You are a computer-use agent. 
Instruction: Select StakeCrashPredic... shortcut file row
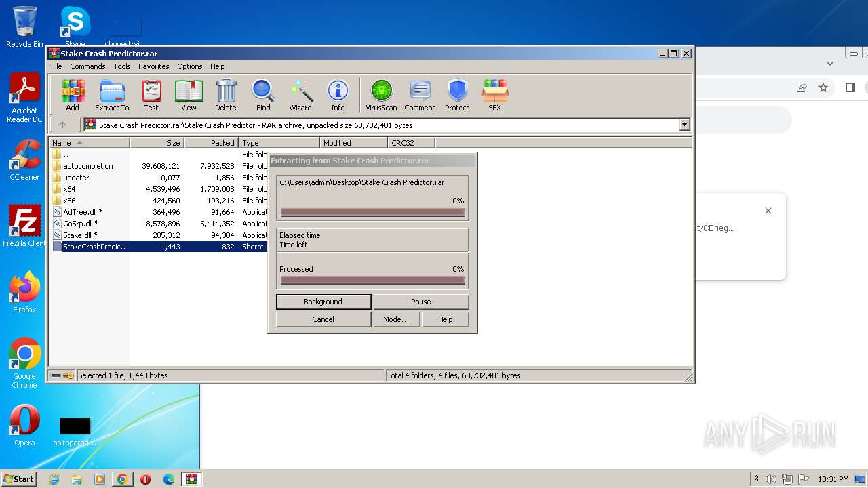tap(159, 247)
